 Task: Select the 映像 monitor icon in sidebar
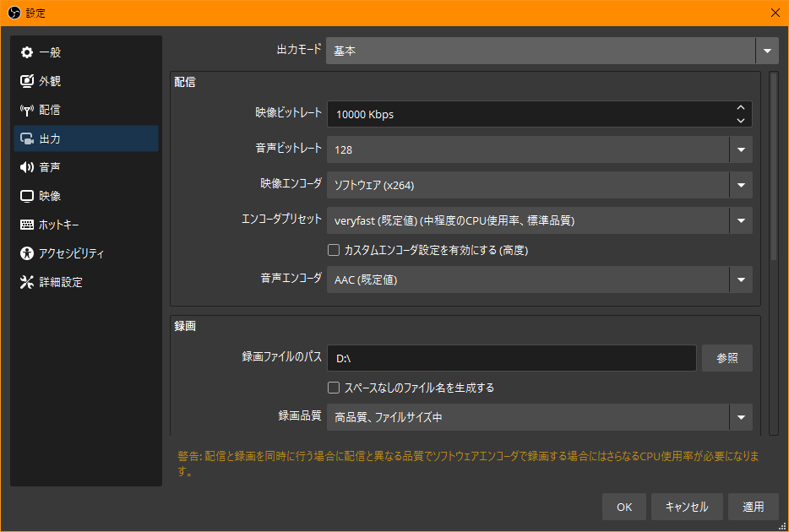[x=27, y=197]
